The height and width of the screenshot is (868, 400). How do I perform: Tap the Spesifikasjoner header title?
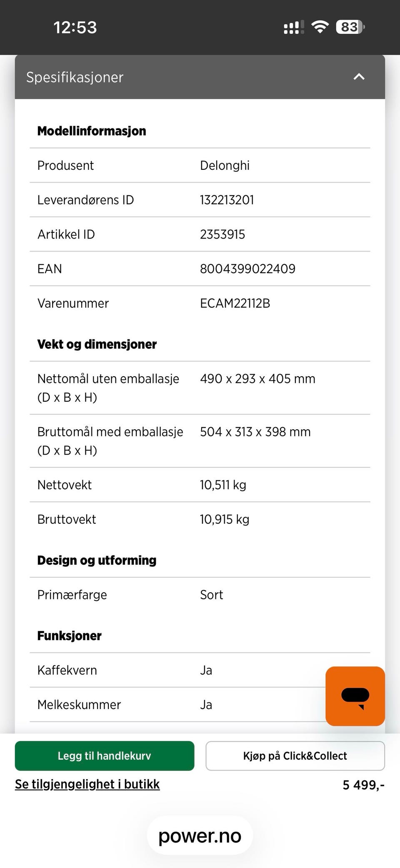coord(75,77)
